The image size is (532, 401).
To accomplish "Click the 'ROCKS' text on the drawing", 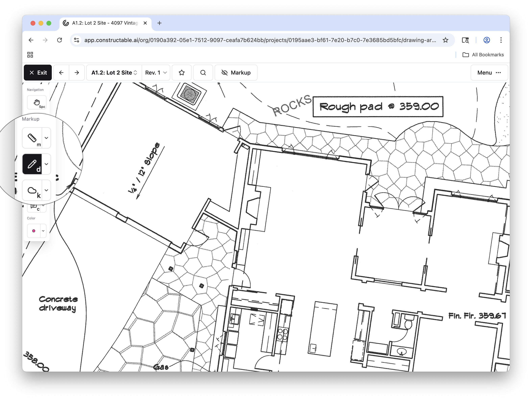I will click(292, 105).
